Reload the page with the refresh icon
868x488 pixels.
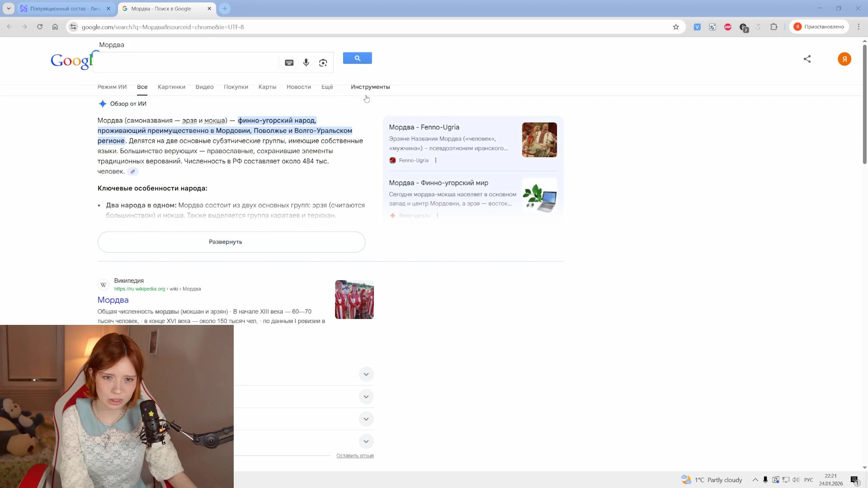click(x=40, y=27)
